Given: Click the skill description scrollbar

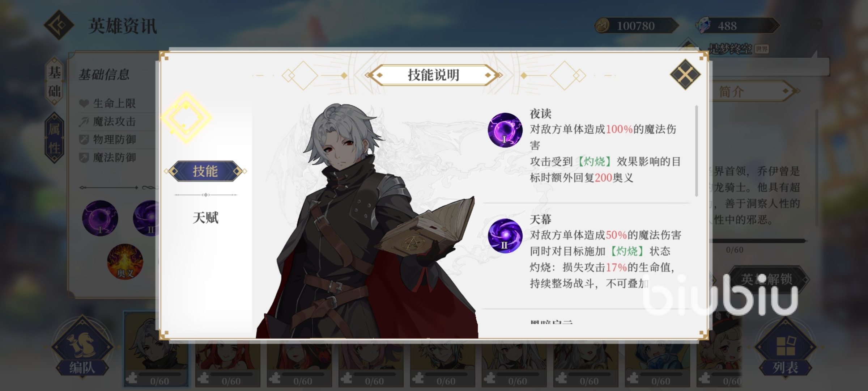Looking at the screenshot, I should click(696, 151).
